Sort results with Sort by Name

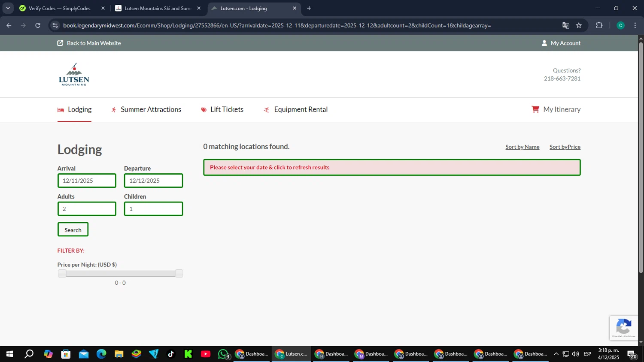522,147
